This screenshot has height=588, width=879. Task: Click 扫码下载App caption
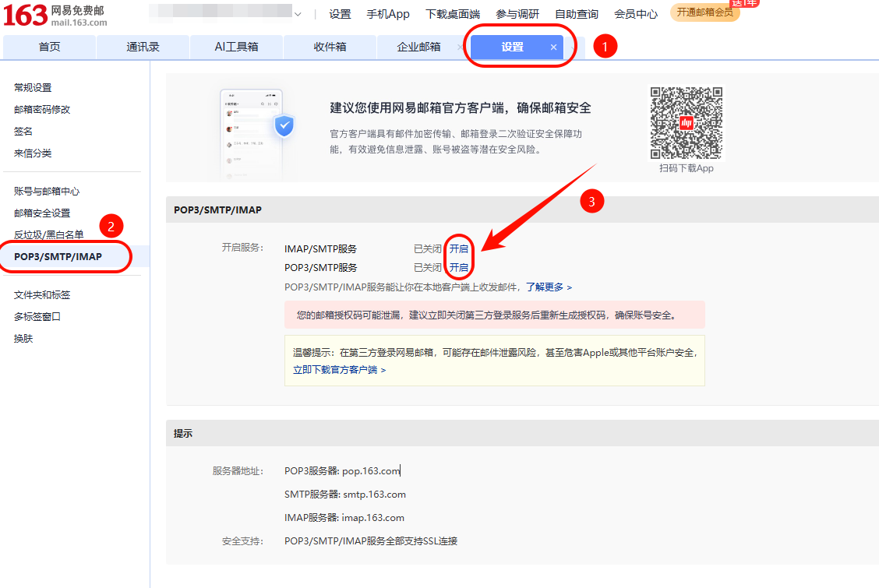point(687,168)
